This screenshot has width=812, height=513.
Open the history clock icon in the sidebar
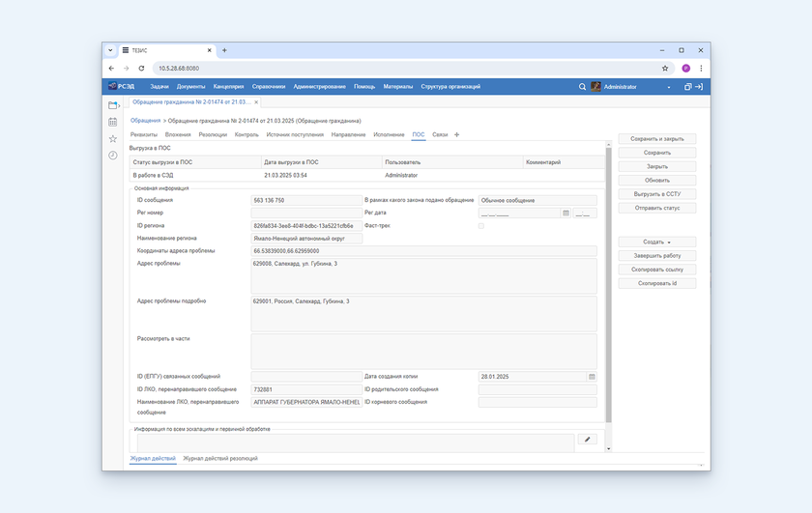(112, 156)
